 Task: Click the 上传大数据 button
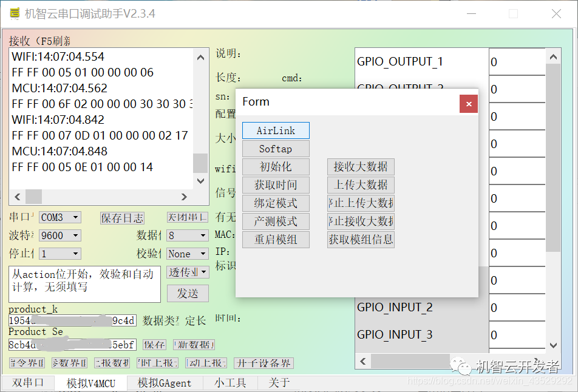[x=361, y=184]
